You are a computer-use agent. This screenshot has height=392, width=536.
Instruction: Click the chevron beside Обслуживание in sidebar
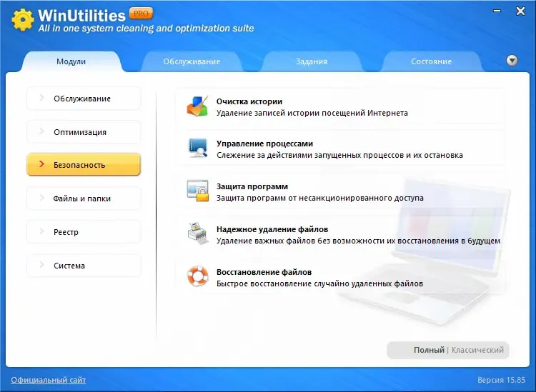[x=41, y=98]
